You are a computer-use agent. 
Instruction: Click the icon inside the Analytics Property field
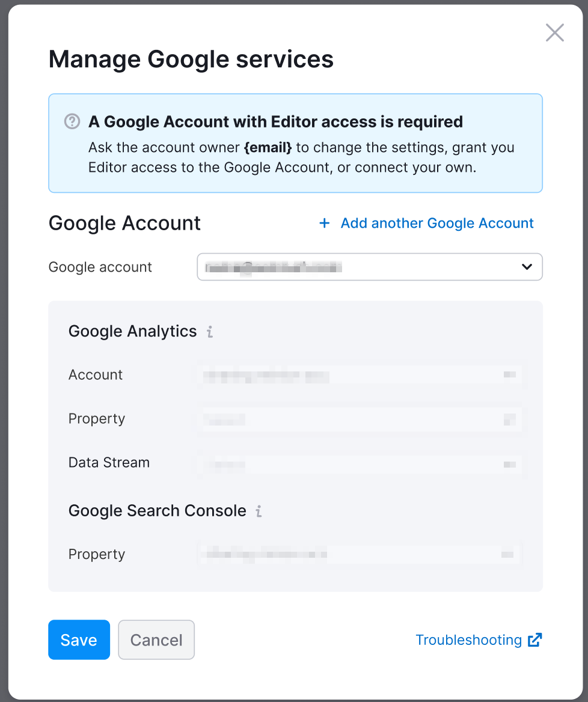(510, 418)
